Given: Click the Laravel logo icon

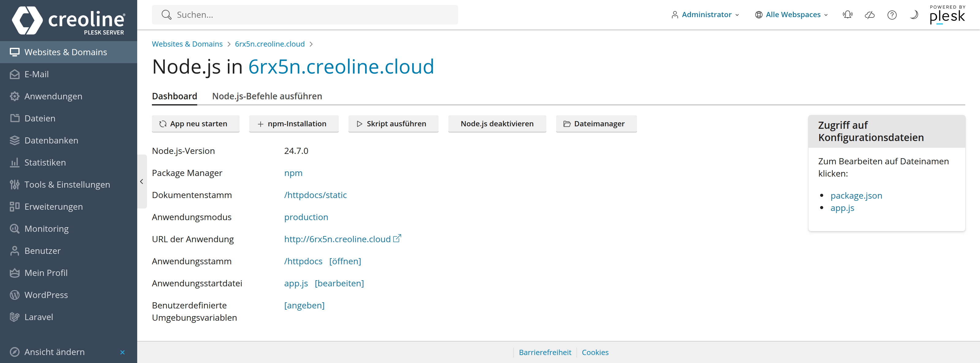Looking at the screenshot, I should point(14,317).
